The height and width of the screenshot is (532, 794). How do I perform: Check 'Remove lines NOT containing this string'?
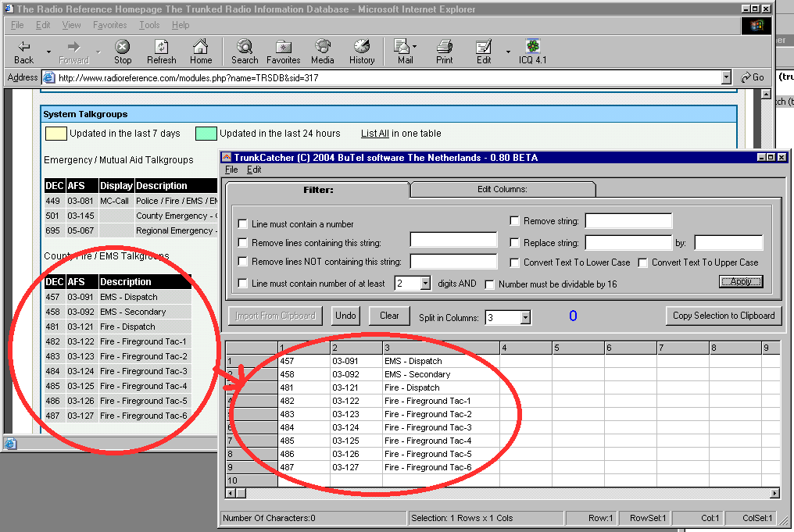pyautogui.click(x=242, y=261)
